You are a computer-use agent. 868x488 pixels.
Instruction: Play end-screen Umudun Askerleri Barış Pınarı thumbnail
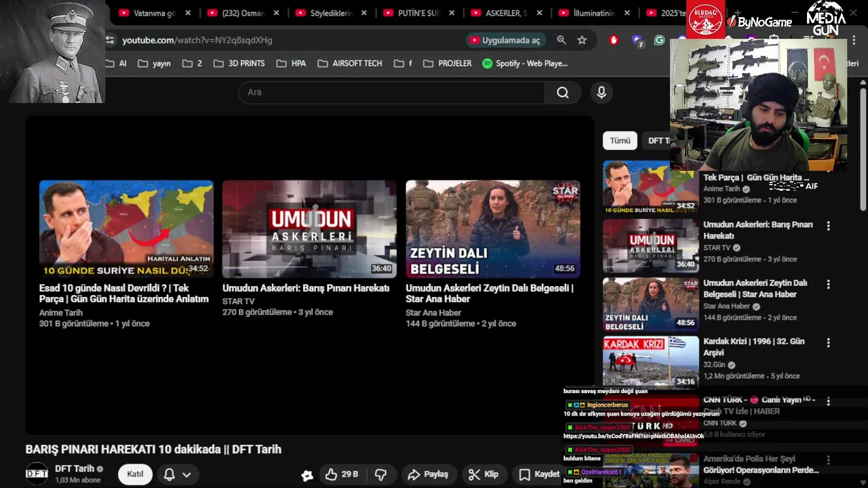(x=309, y=229)
